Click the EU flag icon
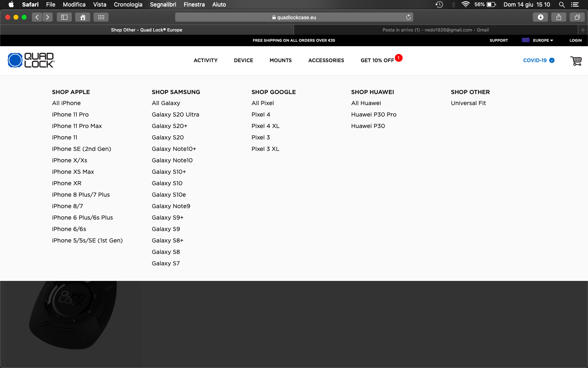The width and height of the screenshot is (588, 368). pyautogui.click(x=526, y=40)
